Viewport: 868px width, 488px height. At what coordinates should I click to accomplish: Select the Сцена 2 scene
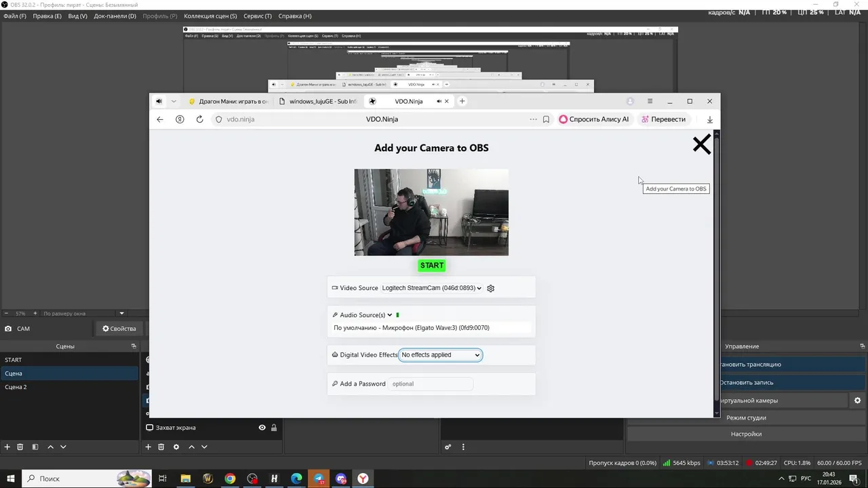tap(69, 387)
